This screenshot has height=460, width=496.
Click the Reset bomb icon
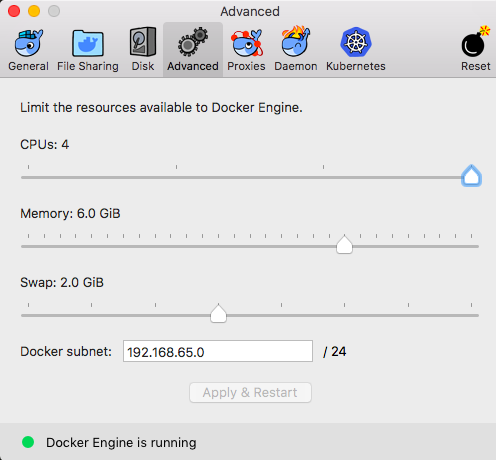(x=476, y=42)
